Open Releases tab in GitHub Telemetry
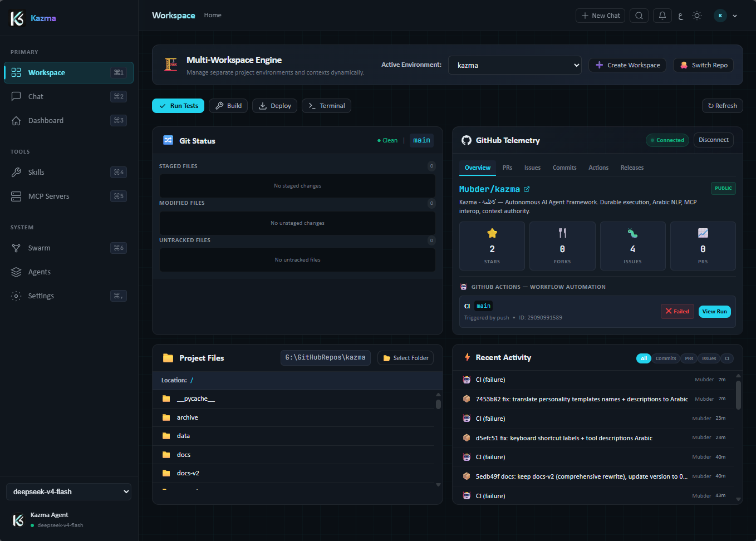The height and width of the screenshot is (541, 756). (632, 168)
